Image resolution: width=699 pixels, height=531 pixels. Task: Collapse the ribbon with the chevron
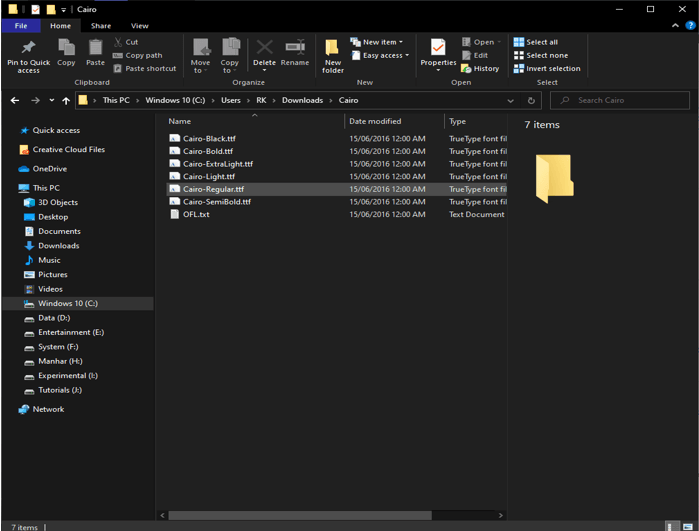pyautogui.click(x=675, y=26)
